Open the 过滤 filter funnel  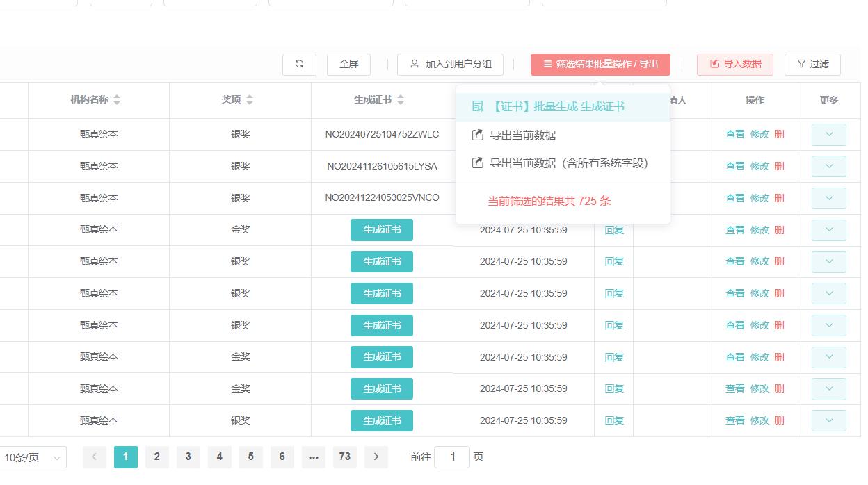pos(812,64)
